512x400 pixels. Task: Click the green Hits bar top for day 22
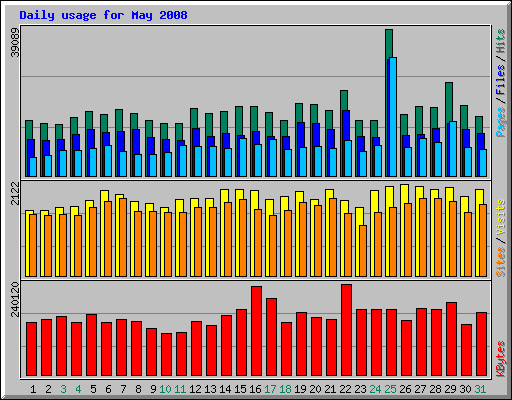click(344, 100)
